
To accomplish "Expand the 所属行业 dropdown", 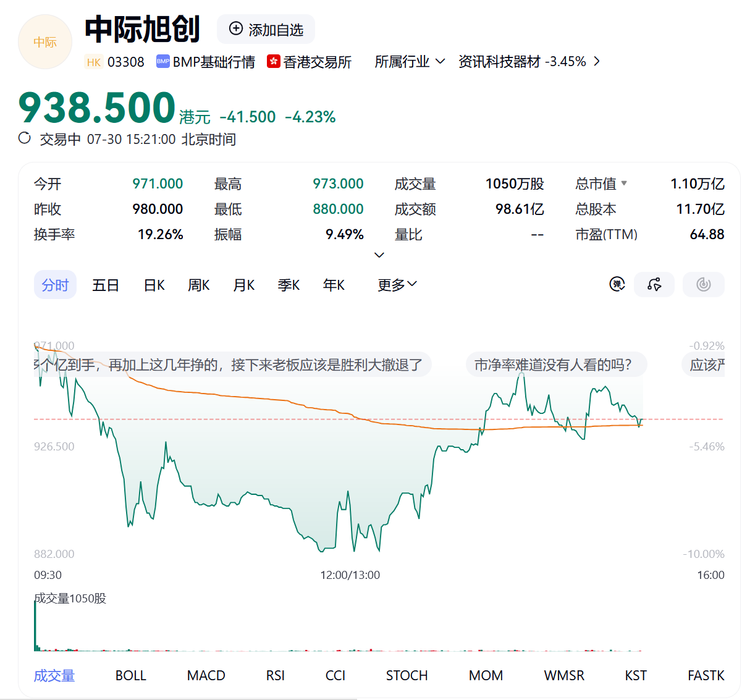I will click(x=410, y=61).
